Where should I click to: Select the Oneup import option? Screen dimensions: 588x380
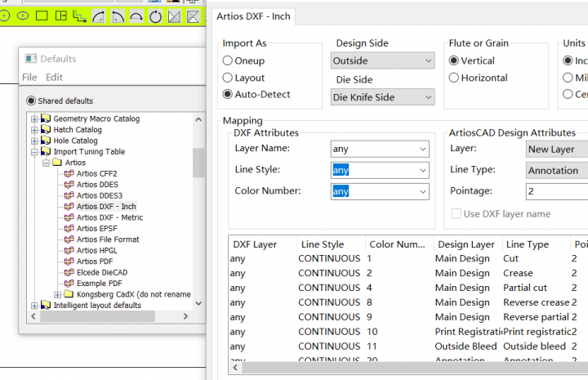(x=228, y=61)
